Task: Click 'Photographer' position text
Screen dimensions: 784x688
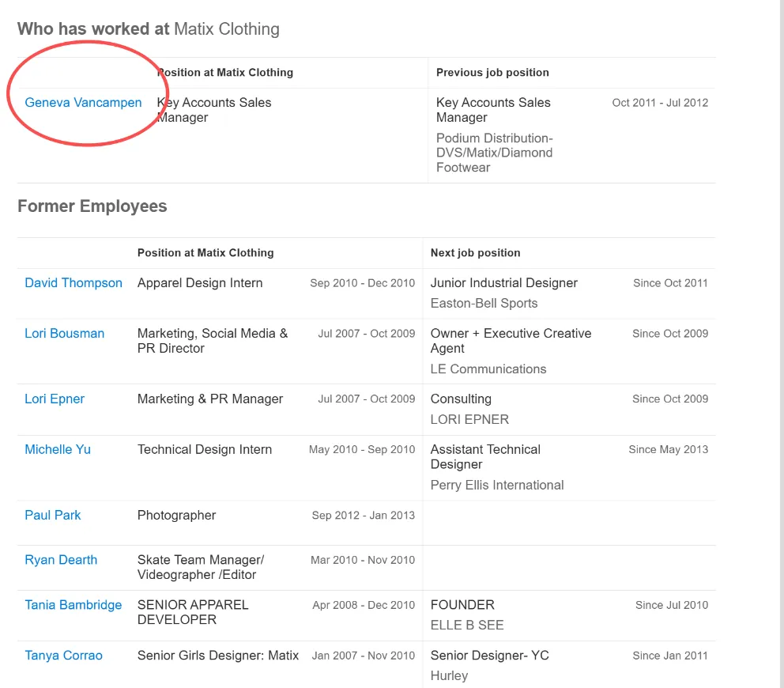Action: (176, 515)
